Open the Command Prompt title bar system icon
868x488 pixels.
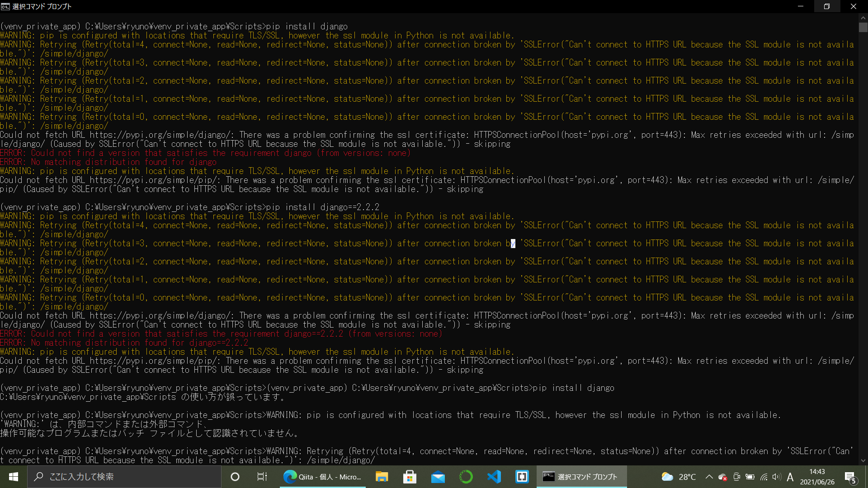point(5,6)
